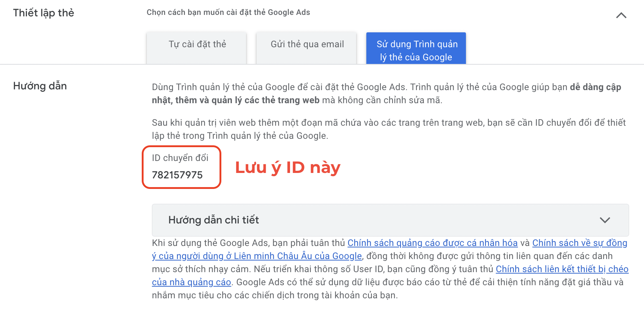Click the red Lưu ý ID này annotation
The height and width of the screenshot is (319, 644).
[x=288, y=167]
